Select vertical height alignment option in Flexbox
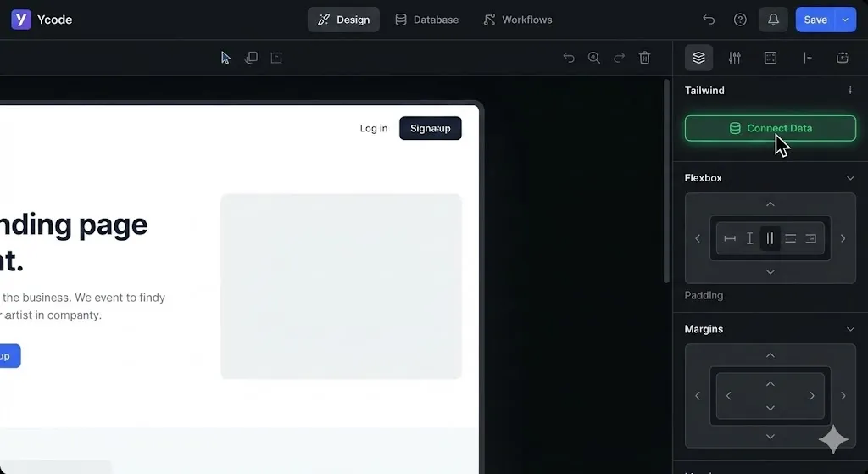 749,238
